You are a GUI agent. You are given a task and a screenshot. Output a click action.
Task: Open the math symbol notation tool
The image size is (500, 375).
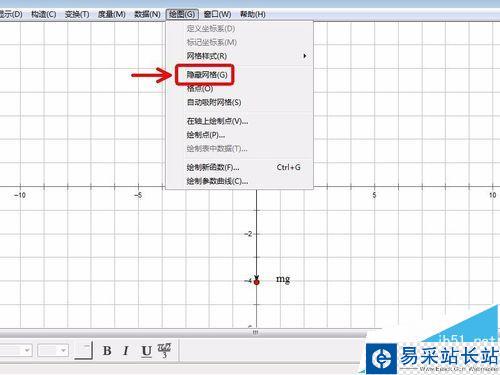(x=164, y=350)
